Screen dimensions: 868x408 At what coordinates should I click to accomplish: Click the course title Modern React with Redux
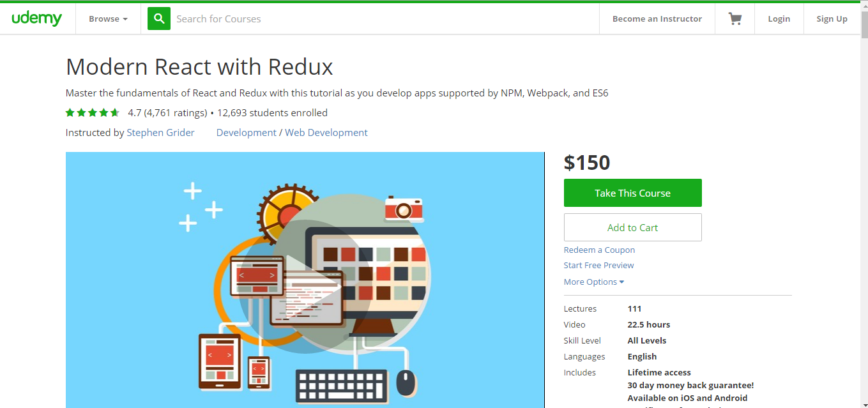pyautogui.click(x=199, y=66)
